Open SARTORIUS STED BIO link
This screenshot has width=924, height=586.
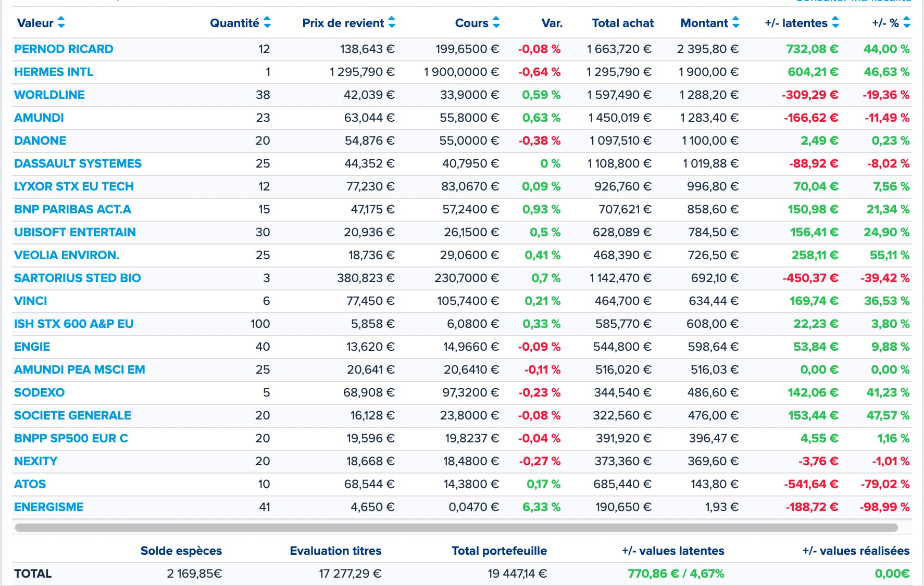click(78, 278)
